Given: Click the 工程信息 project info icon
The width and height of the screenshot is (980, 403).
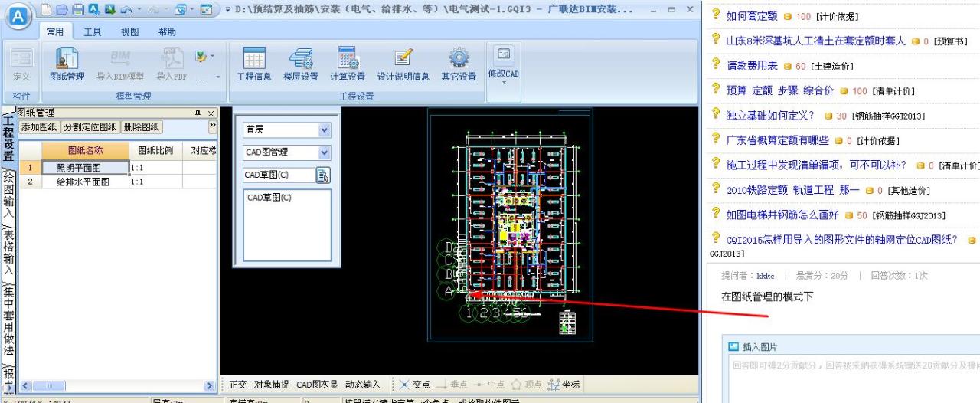Looking at the screenshot, I should 254,64.
